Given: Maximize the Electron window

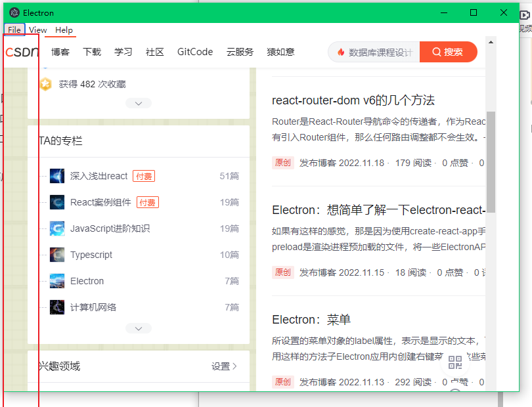Looking at the screenshot, I should point(474,13).
